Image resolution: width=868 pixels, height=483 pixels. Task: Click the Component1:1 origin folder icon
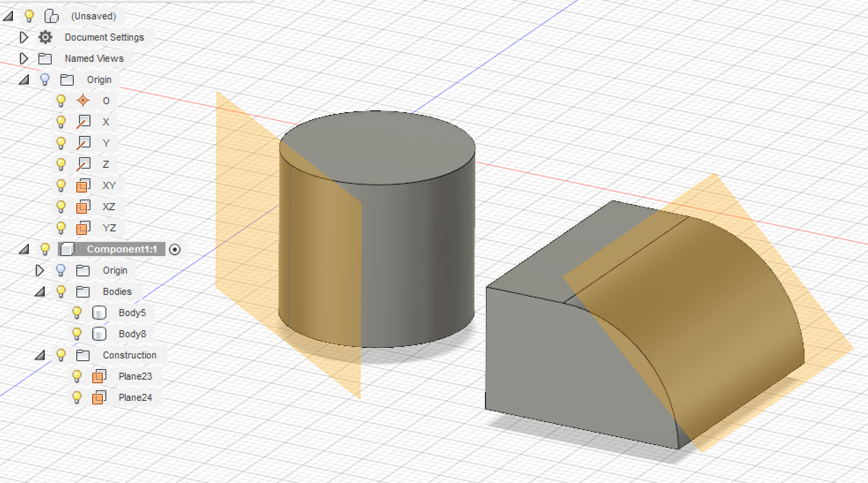(84, 271)
